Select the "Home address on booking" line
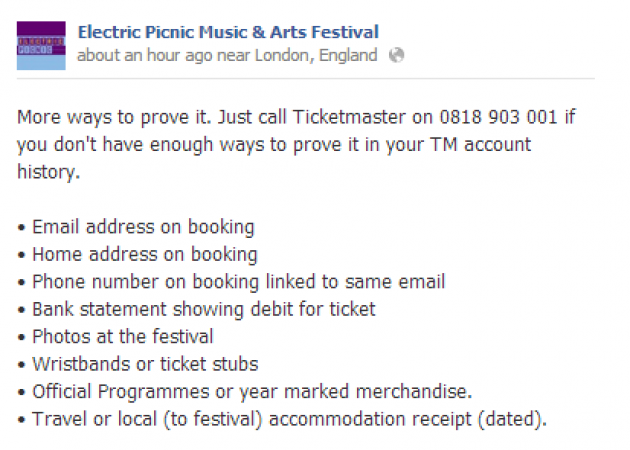The height and width of the screenshot is (450, 630). (x=144, y=254)
